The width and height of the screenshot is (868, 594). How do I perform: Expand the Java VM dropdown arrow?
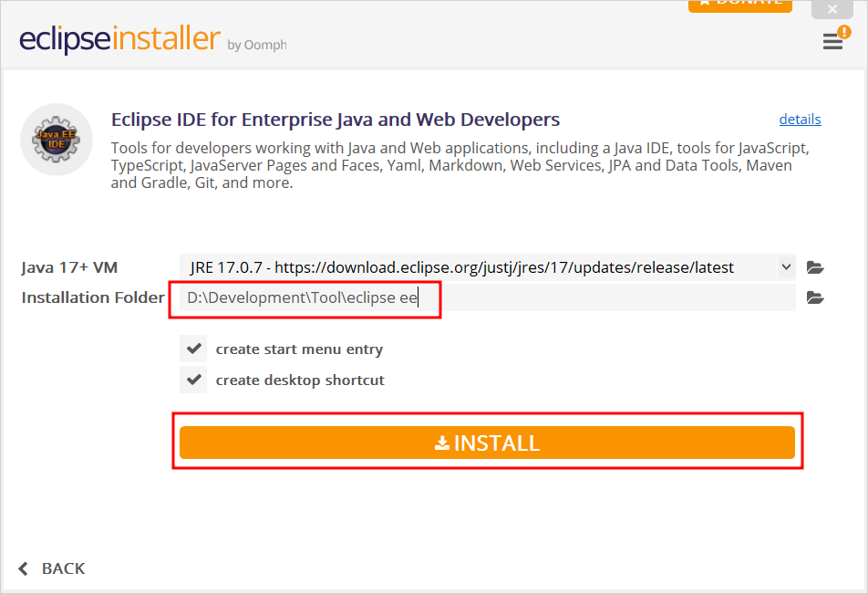[786, 267]
